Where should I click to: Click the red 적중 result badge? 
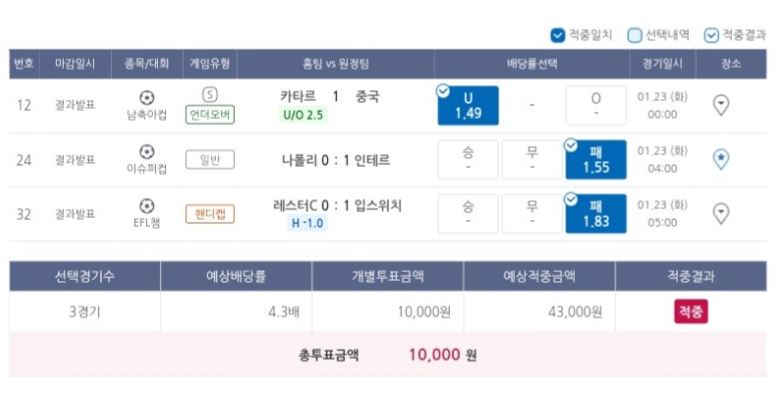coord(691,312)
